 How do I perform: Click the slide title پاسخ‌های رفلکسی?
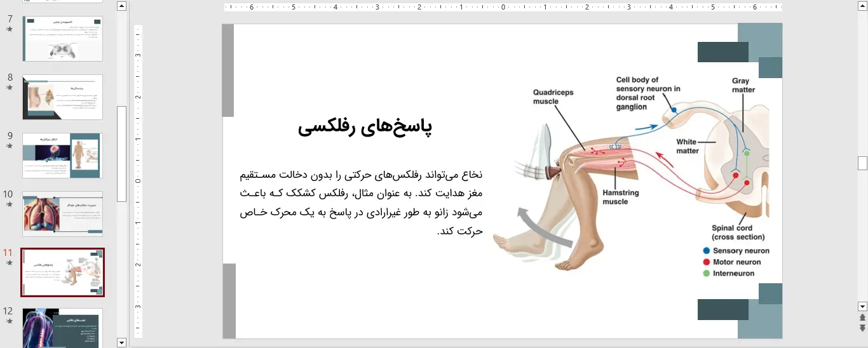[x=365, y=127]
